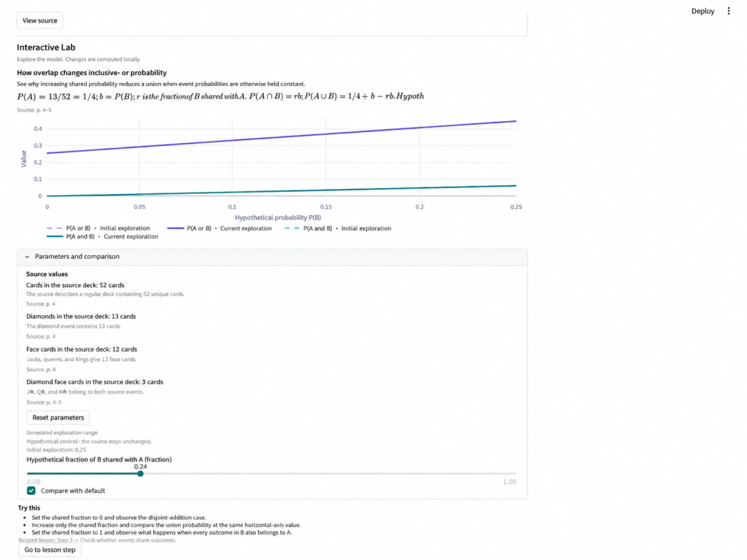Image resolution: width=747 pixels, height=560 pixels.
Task: Click the formula text beginning 'P(A) = 13/52'
Action: coord(220,96)
